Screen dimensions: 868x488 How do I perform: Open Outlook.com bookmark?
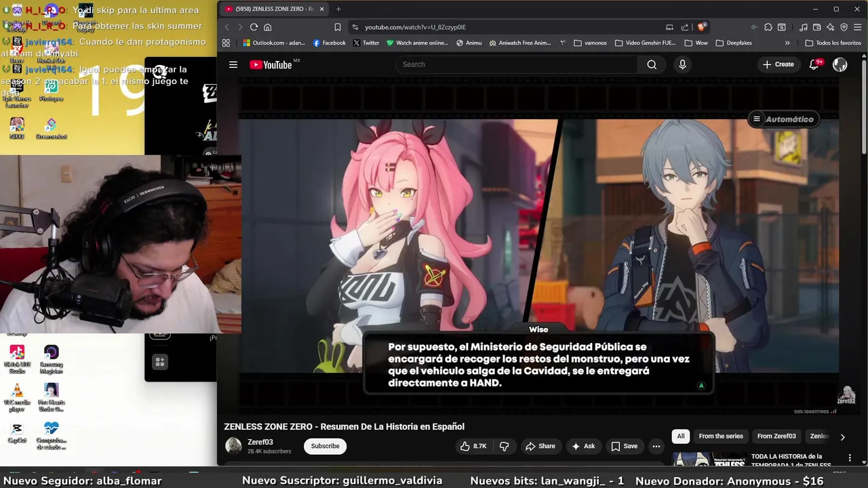point(274,43)
